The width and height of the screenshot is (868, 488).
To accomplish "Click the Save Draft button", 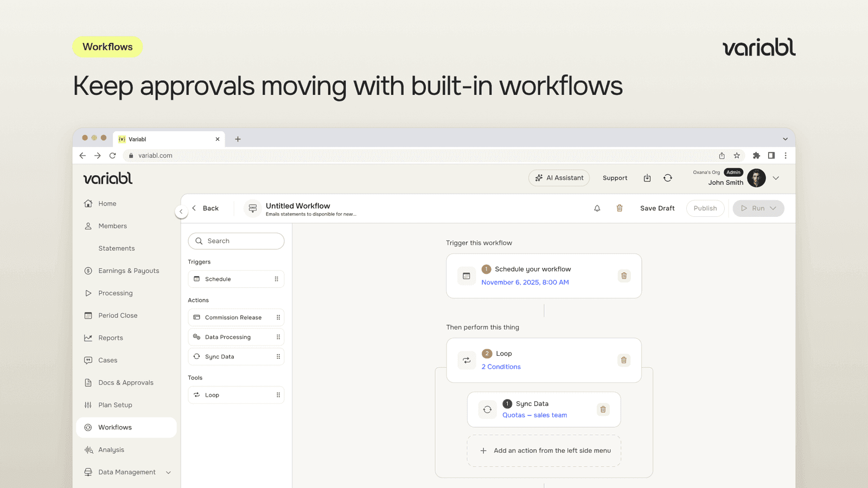I will (x=658, y=208).
